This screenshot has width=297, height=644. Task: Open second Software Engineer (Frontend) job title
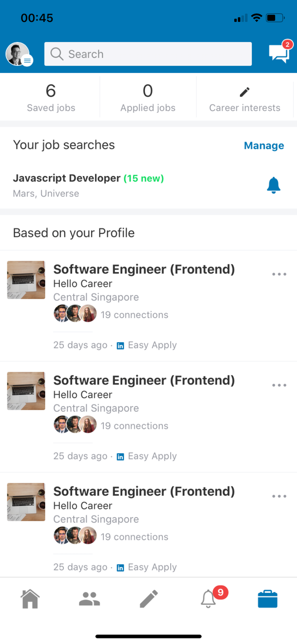tap(144, 380)
